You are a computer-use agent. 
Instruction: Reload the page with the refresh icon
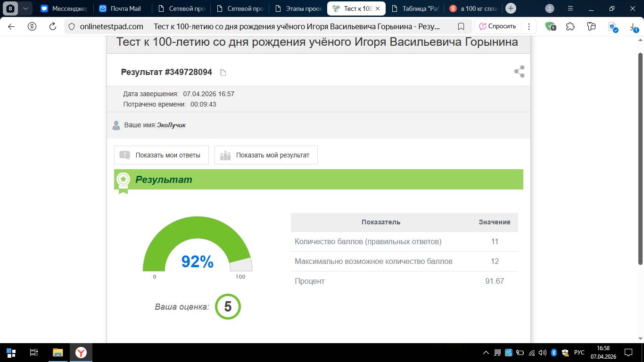[53, 26]
